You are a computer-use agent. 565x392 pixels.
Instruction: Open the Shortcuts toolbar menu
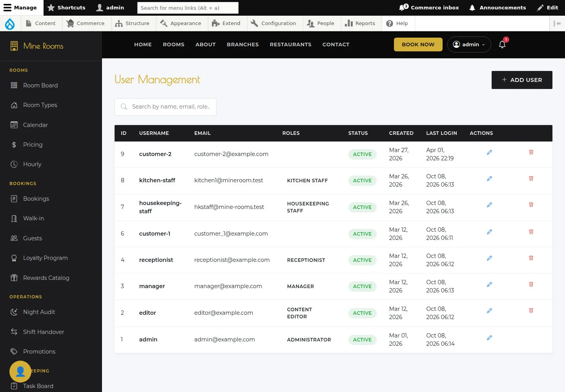(66, 7)
